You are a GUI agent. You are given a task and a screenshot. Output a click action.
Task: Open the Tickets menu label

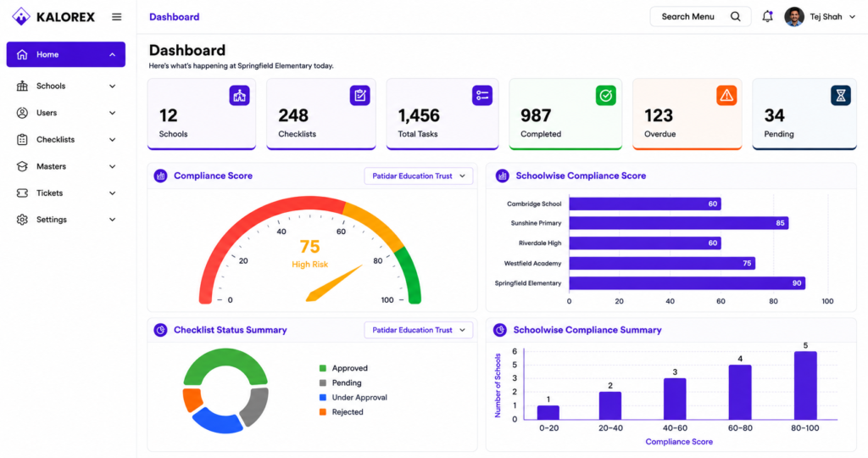pyautogui.click(x=49, y=193)
